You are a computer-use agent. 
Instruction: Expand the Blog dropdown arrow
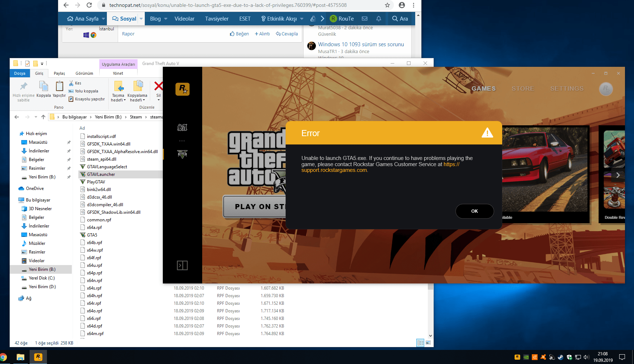[x=166, y=19]
